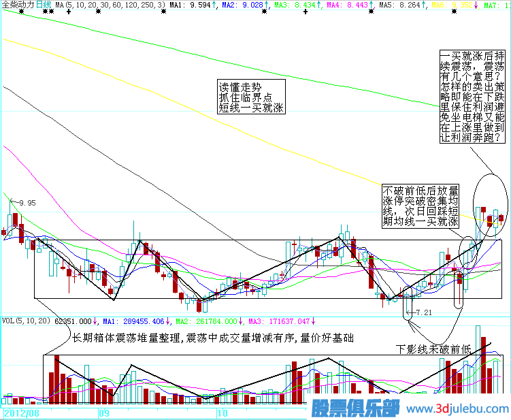Click the 股票俱乐部 watermark logo
Image resolution: width=511 pixels, height=420 pixels.
tap(355, 408)
